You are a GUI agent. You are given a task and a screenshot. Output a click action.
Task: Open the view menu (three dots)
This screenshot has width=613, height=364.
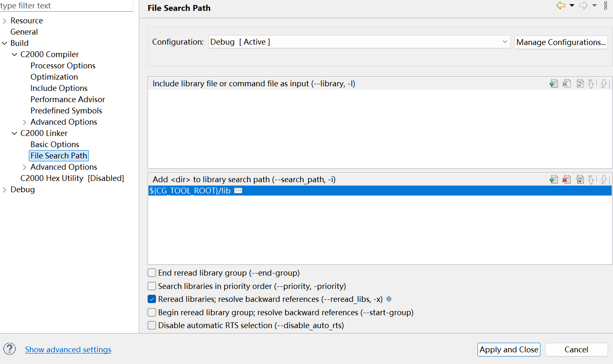pyautogui.click(x=605, y=5)
